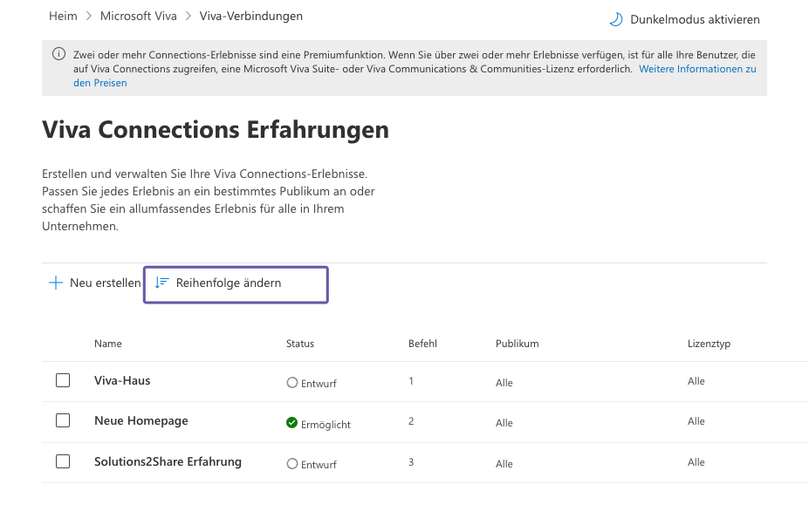Click the moon icon for dark mode
This screenshot has width=809, height=532.
615,19
